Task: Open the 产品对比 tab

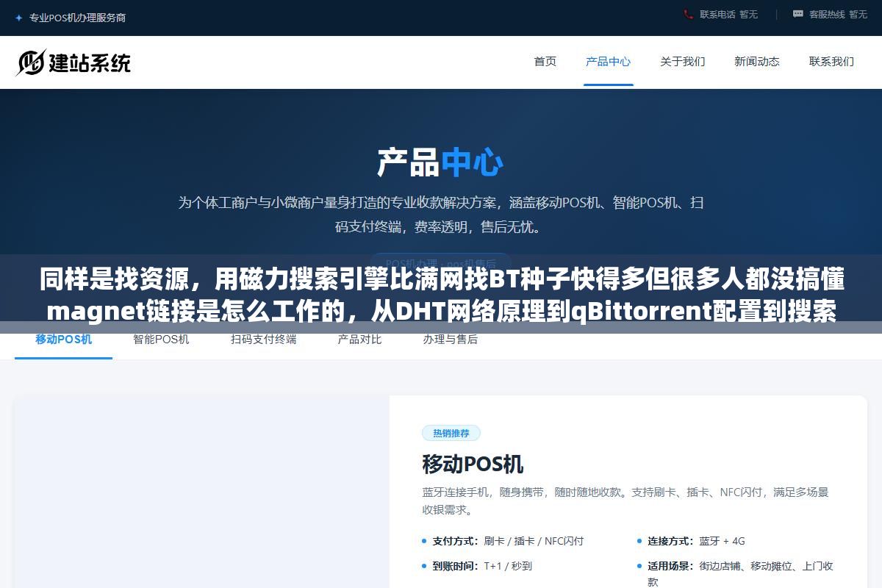Action: [359, 340]
